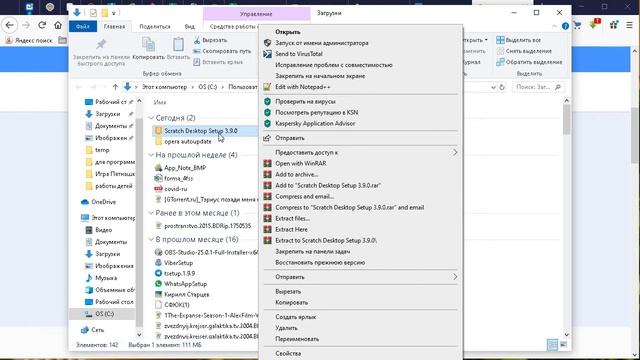Click the refresh button near address bar
The height and width of the screenshot is (360, 640).
coord(502,87)
